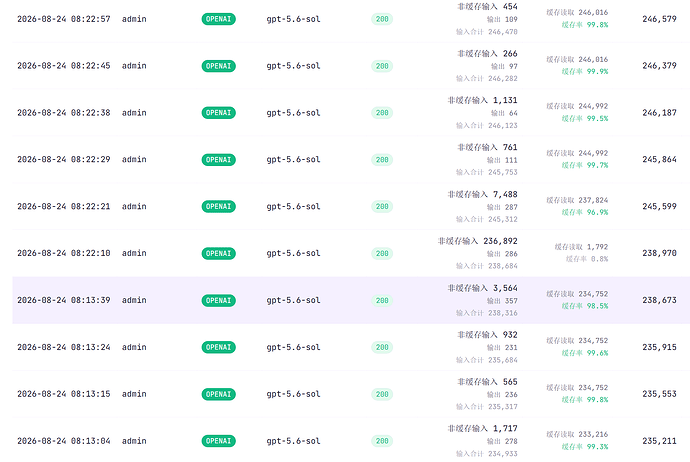Screen dimensions: 690x462
Task: Click the 200 status badge in the 08:22:10 row
Action: [x=382, y=253]
